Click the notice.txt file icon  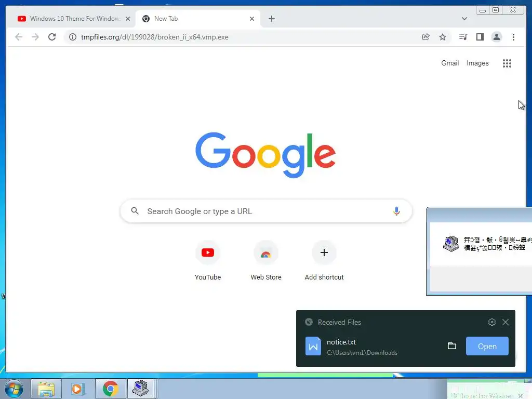(313, 346)
